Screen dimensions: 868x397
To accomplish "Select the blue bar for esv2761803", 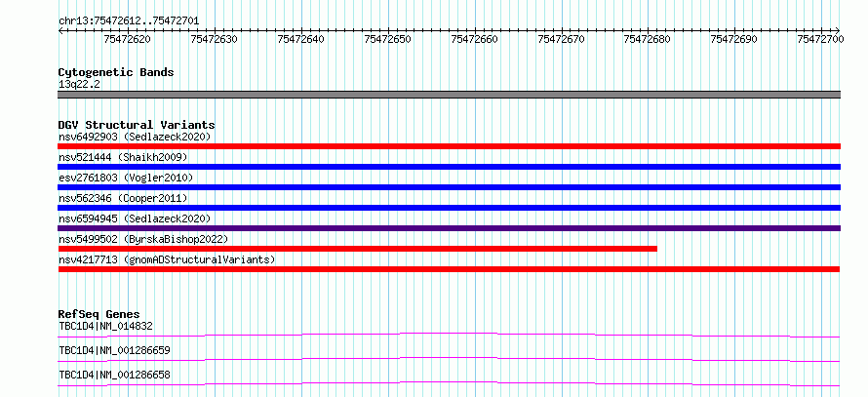I will (449, 187).
